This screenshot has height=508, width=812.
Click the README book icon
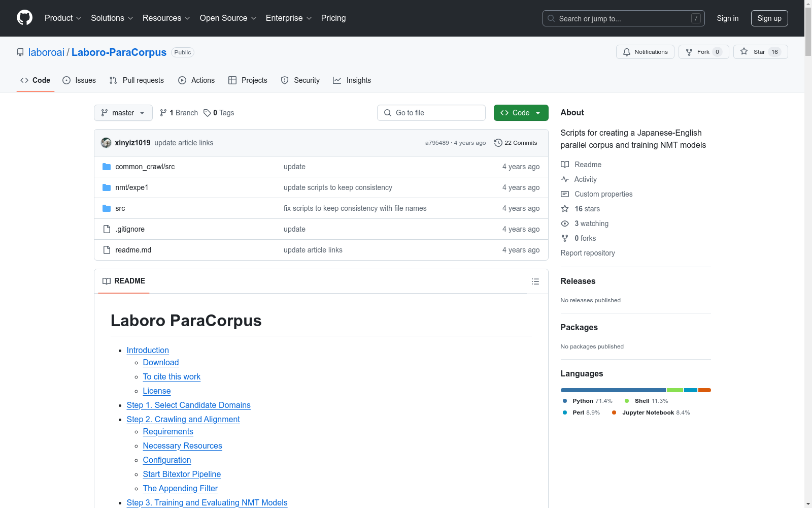[107, 281]
